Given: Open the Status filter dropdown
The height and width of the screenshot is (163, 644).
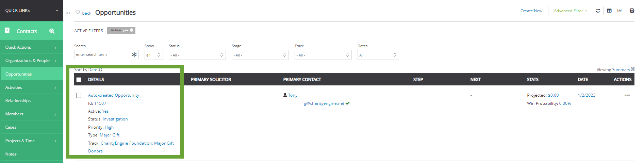Looking at the screenshot, I should click(197, 55).
